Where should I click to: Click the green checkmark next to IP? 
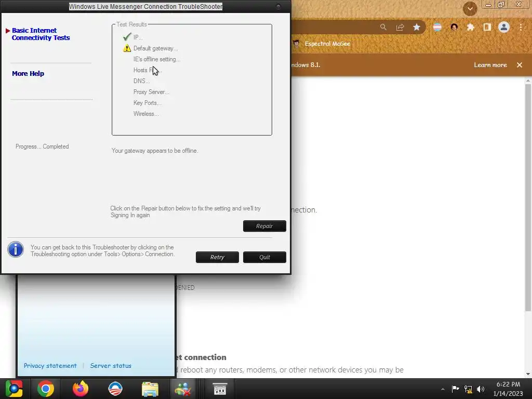pos(127,37)
